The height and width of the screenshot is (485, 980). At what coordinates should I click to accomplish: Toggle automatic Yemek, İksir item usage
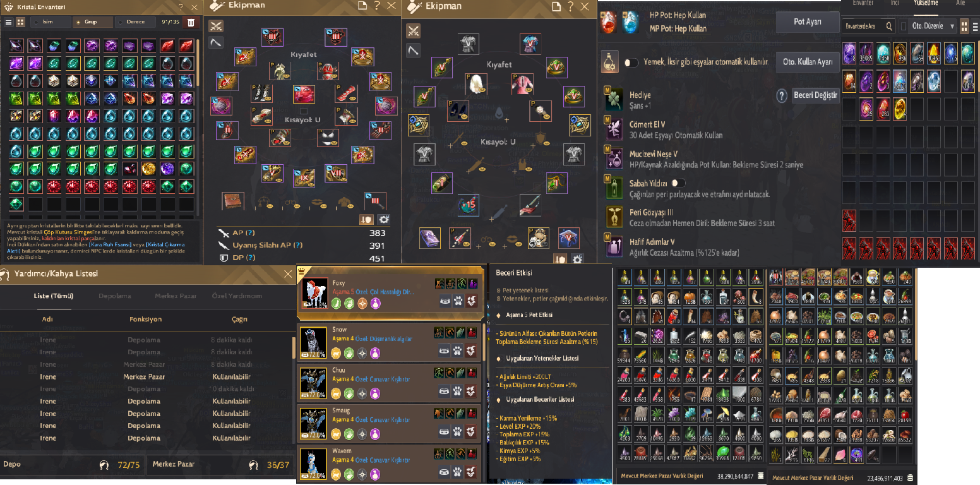[631, 63]
